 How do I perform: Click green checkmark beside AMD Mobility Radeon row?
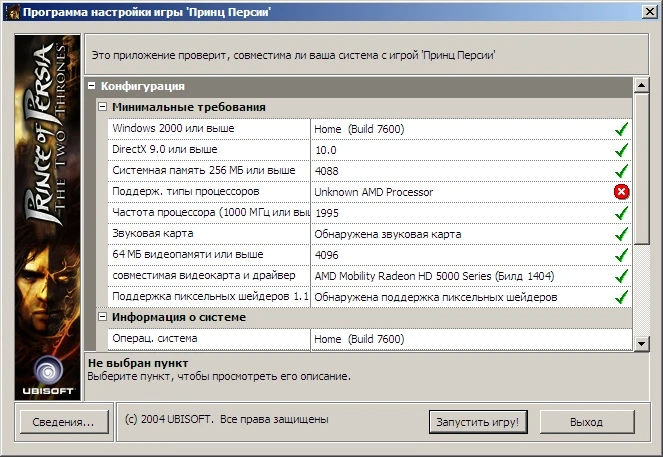[x=621, y=276]
